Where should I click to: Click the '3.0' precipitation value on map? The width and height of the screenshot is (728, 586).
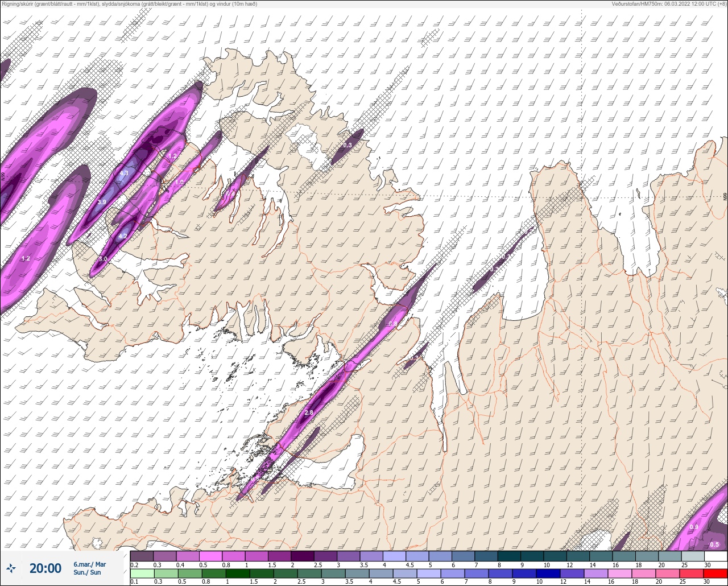[103, 259]
